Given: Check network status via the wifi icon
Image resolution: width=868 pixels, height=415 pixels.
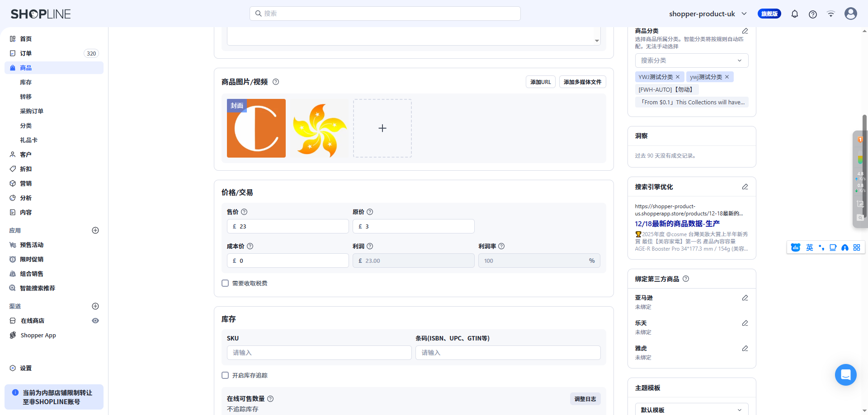Looking at the screenshot, I should tap(830, 14).
